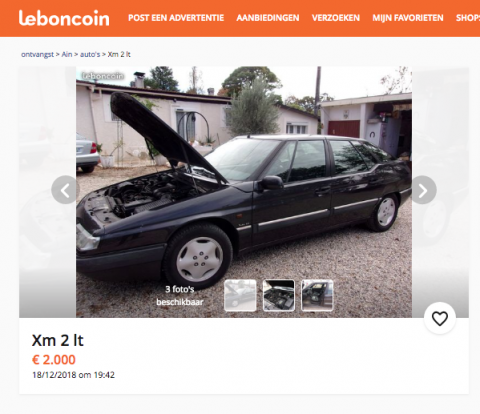The height and width of the screenshot is (414, 480).
Task: Open the first photo thumbnail
Action: point(240,295)
